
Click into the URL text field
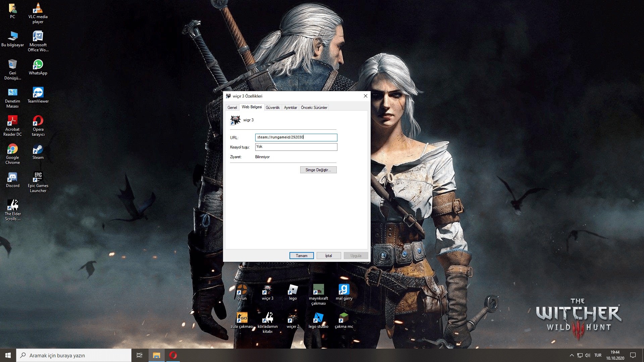coord(296,137)
